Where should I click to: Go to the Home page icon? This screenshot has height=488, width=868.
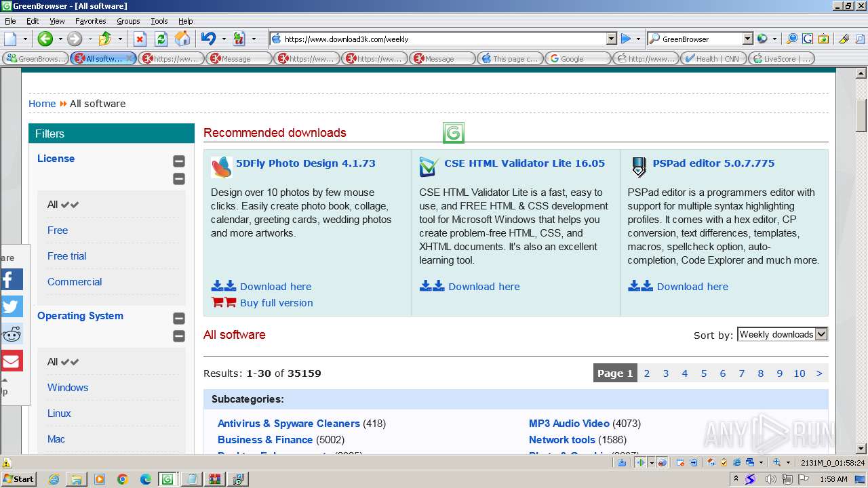(x=182, y=39)
